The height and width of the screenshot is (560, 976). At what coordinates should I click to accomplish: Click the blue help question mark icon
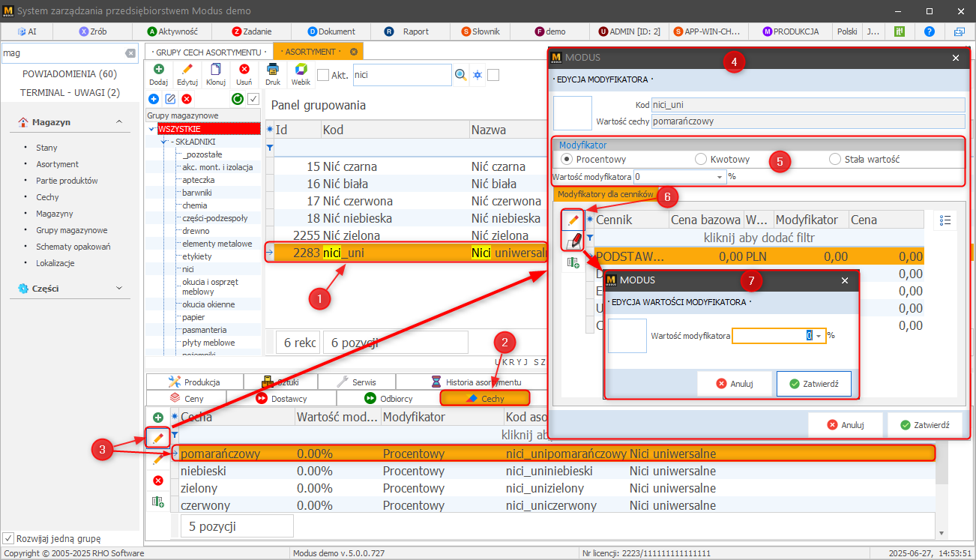click(x=930, y=31)
